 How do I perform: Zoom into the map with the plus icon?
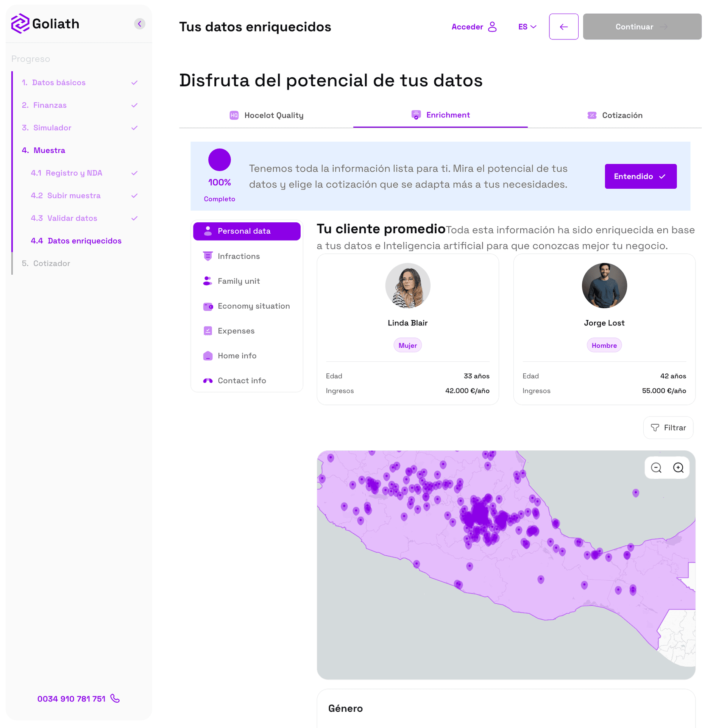point(678,468)
